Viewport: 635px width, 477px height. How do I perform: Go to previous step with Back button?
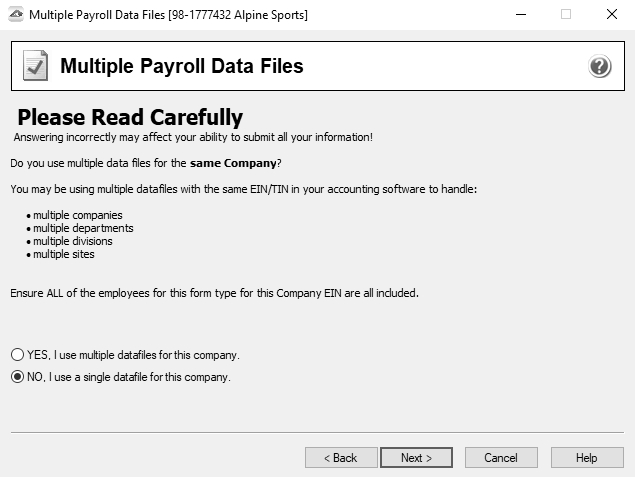(x=341, y=458)
